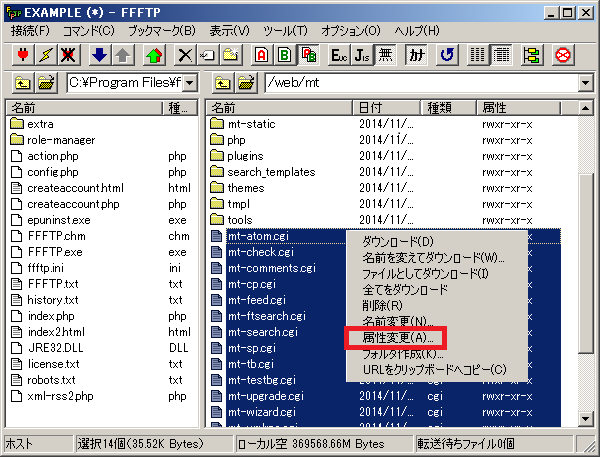Open local folder change icon

[x=46, y=83]
